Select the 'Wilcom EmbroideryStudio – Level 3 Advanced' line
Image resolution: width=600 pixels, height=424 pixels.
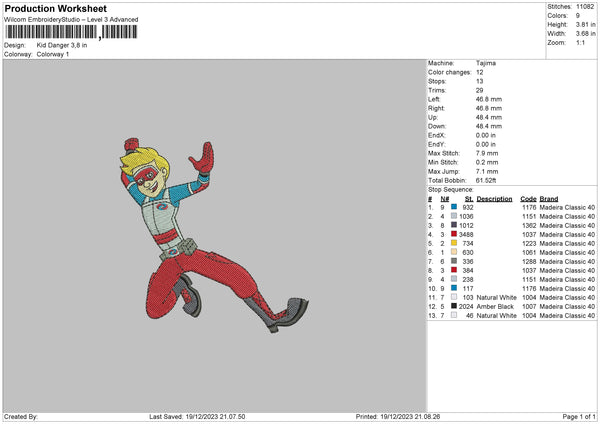(x=71, y=20)
